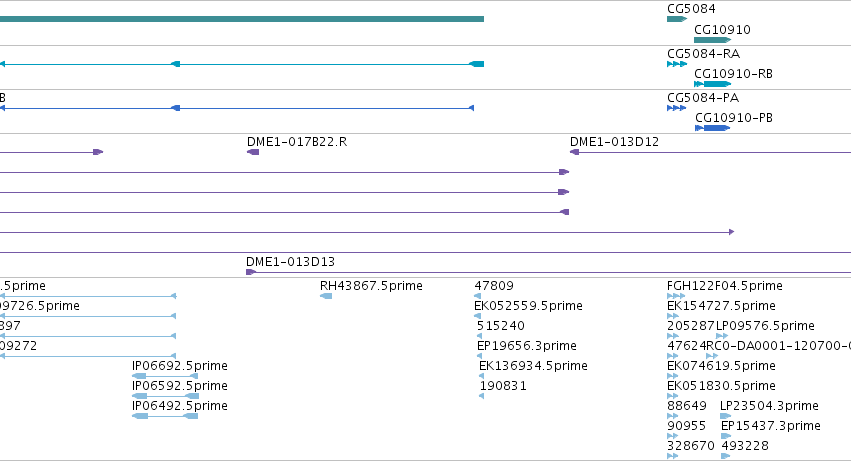Select the 493228 EST feature glyph

(726, 456)
